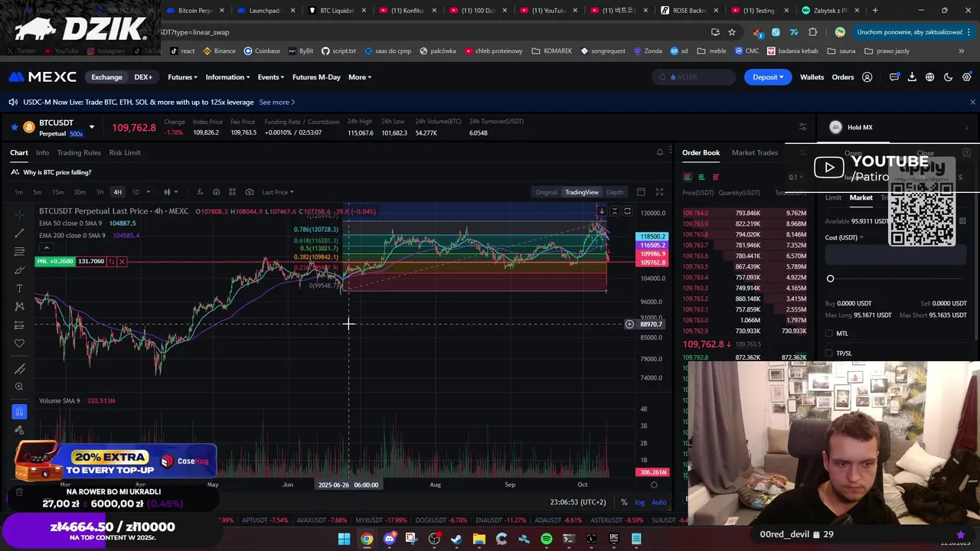Open the Fibonacci/gann lines tool

click(19, 251)
